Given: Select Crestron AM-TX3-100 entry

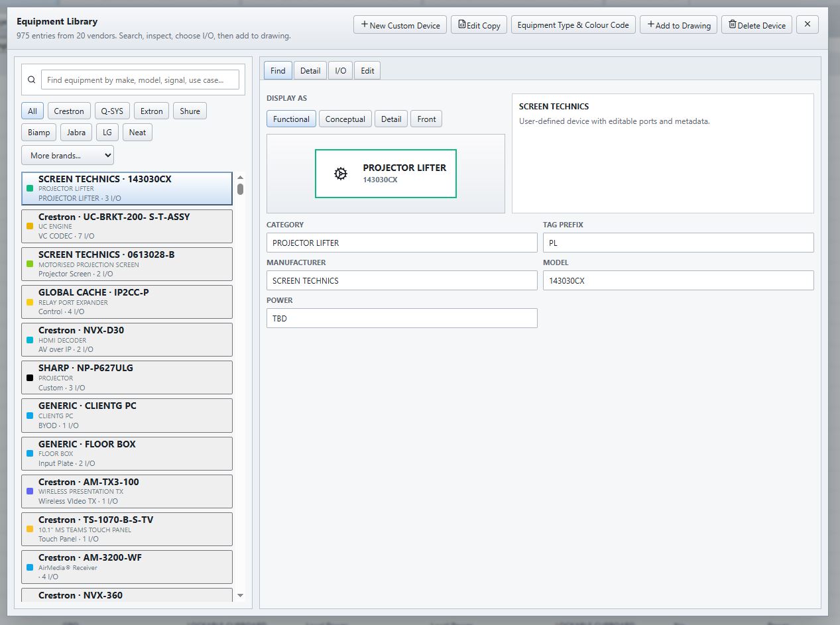Looking at the screenshot, I should pos(127,491).
